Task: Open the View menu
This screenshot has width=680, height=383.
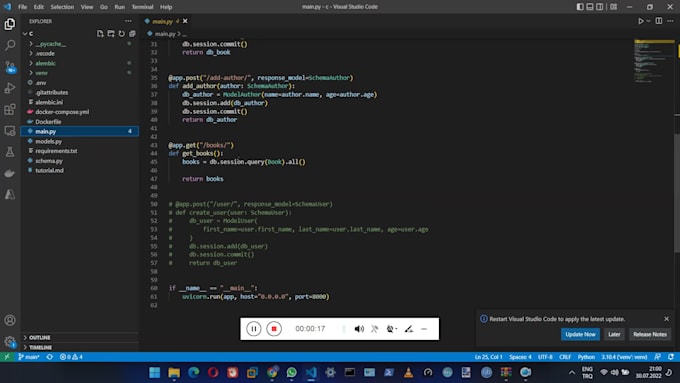Action: [87, 7]
